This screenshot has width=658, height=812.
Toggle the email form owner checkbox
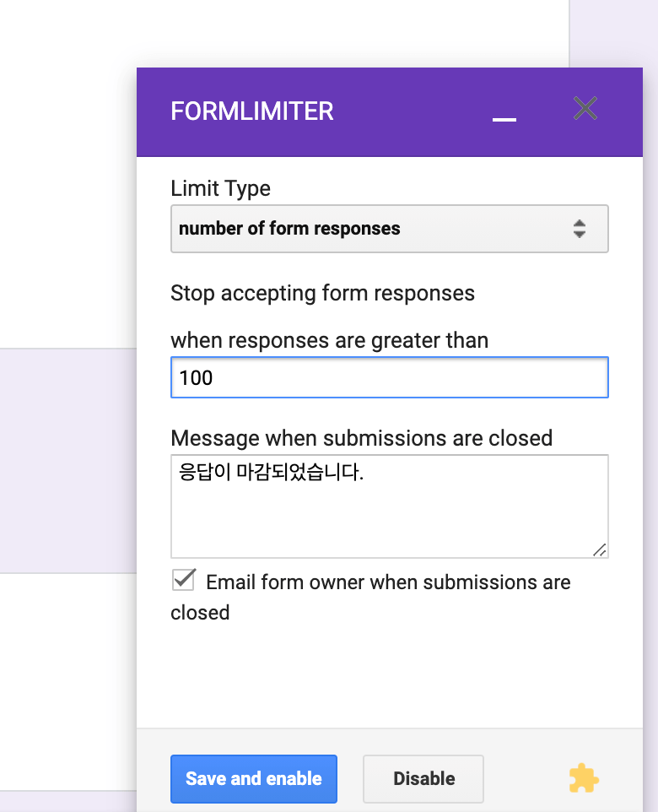pos(184,580)
